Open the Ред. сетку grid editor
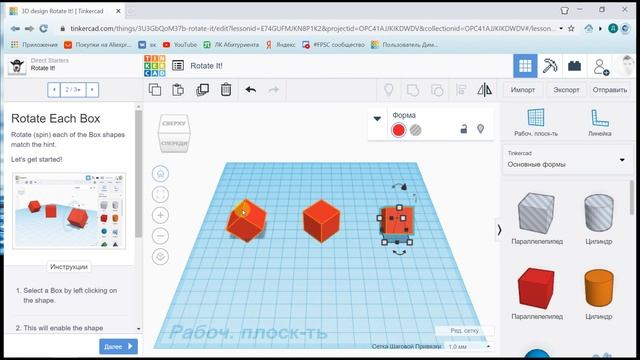640x360 pixels. click(x=464, y=331)
